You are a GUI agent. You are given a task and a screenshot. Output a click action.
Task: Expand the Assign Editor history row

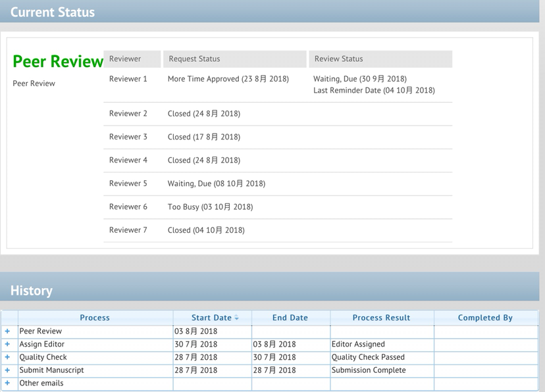click(7, 344)
